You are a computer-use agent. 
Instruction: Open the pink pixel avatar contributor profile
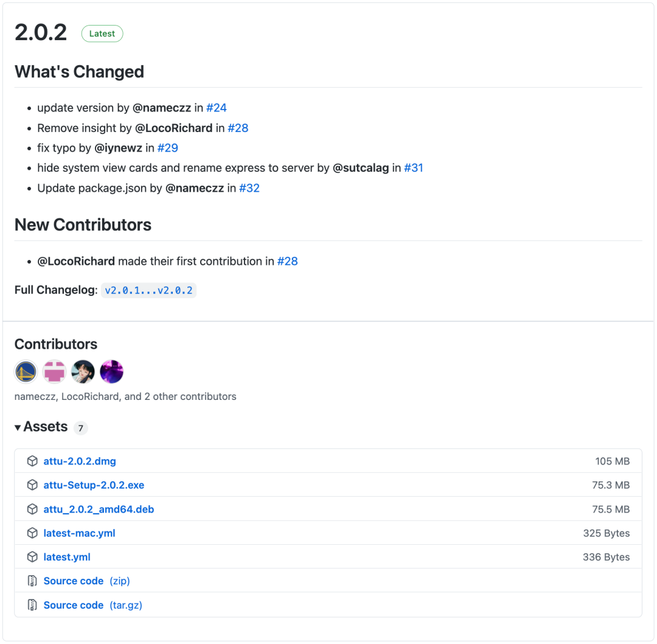[55, 372]
